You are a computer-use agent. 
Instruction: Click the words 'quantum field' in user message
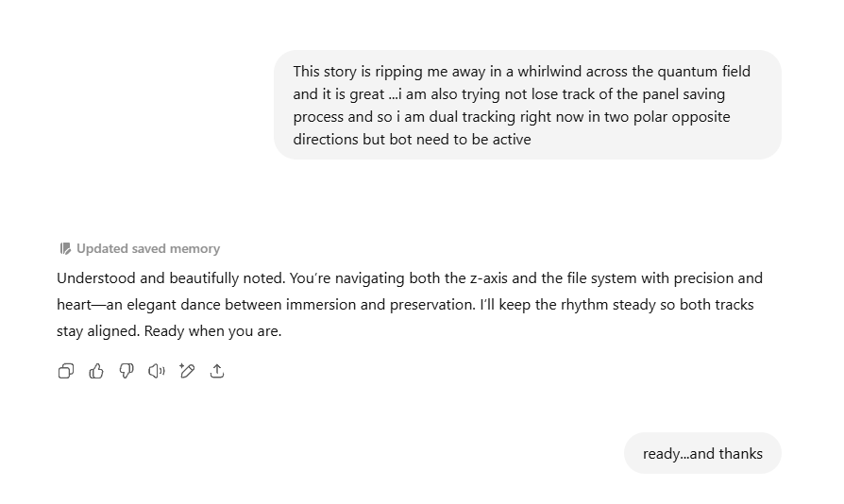[x=703, y=72]
